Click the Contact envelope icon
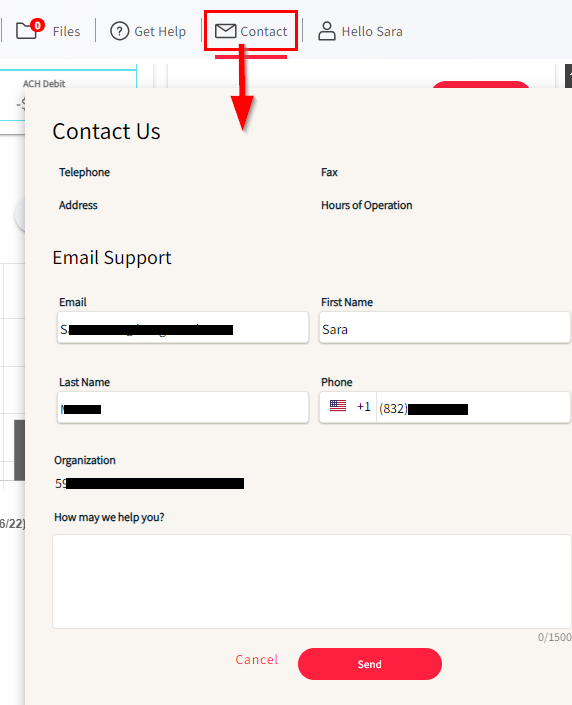Screen dimensions: 572x705 click(225, 31)
